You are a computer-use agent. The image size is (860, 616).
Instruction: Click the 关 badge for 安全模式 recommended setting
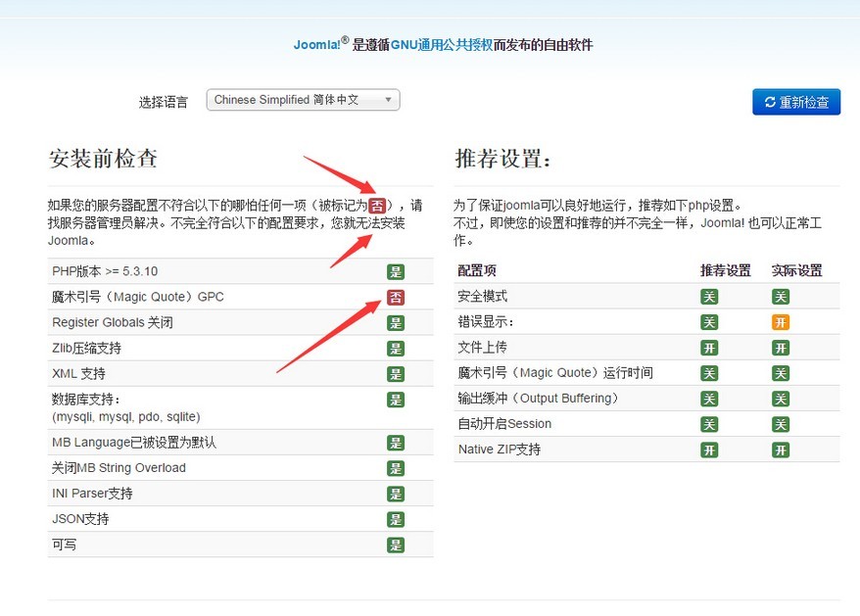click(708, 296)
